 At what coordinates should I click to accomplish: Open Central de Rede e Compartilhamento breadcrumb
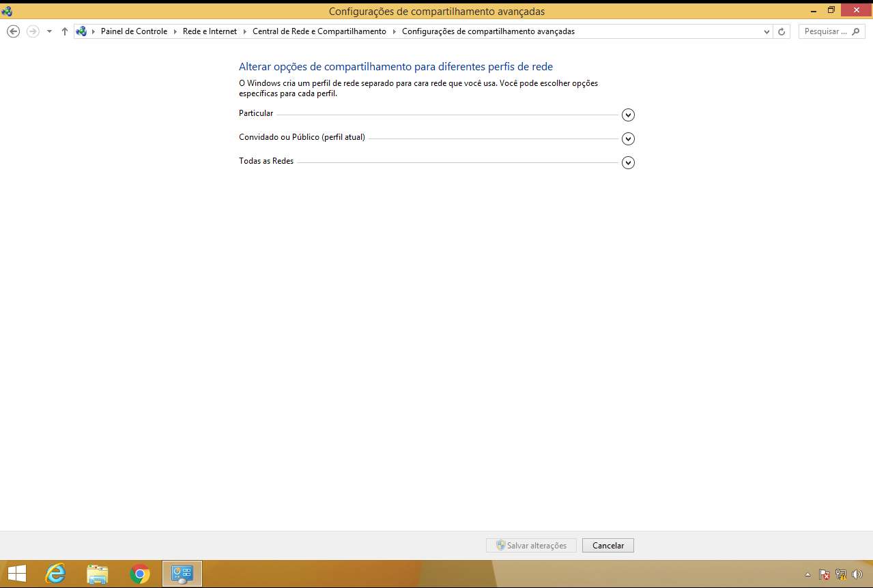319,31
